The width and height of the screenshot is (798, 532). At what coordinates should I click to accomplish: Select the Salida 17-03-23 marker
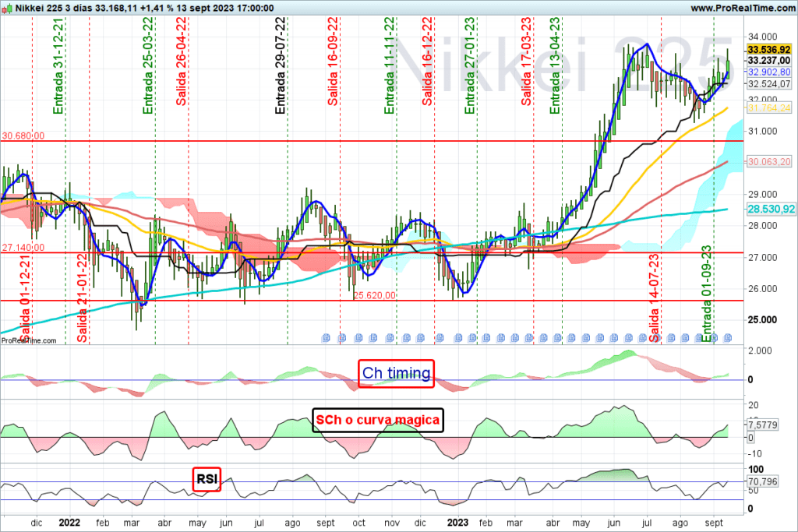[x=526, y=62]
